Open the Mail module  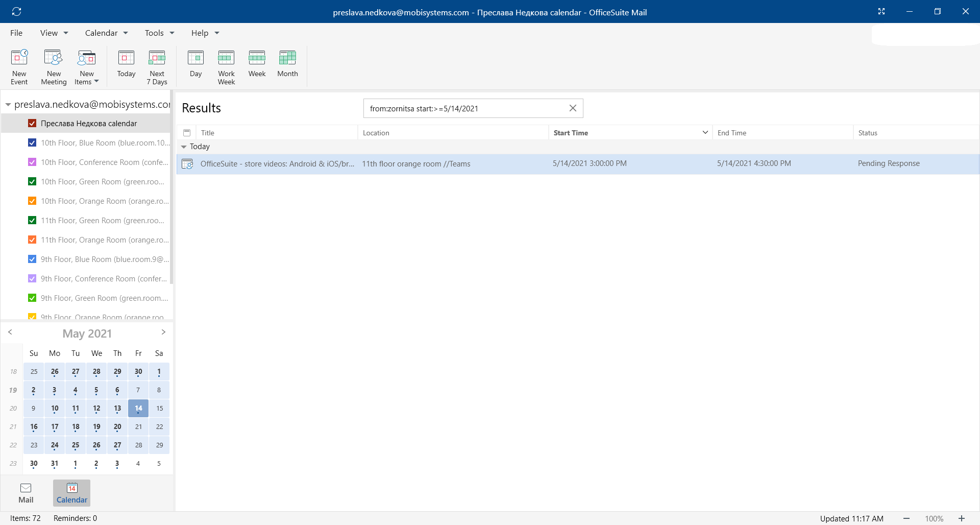pos(26,493)
